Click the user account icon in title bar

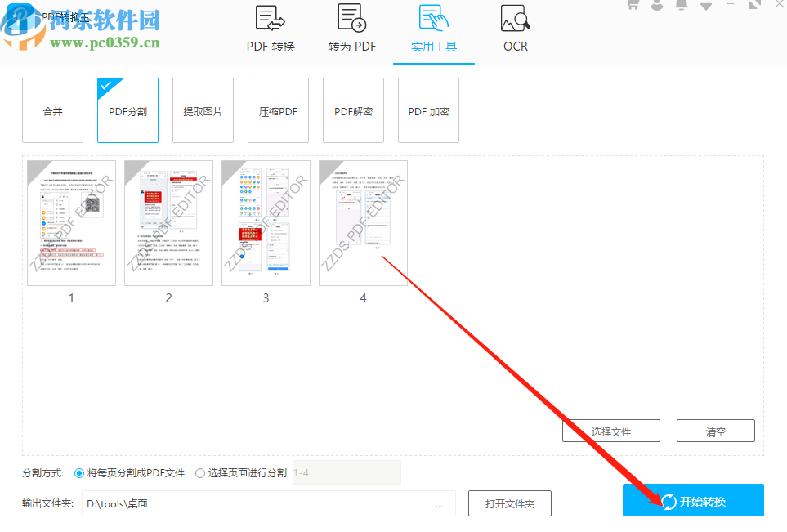pyautogui.click(x=657, y=5)
